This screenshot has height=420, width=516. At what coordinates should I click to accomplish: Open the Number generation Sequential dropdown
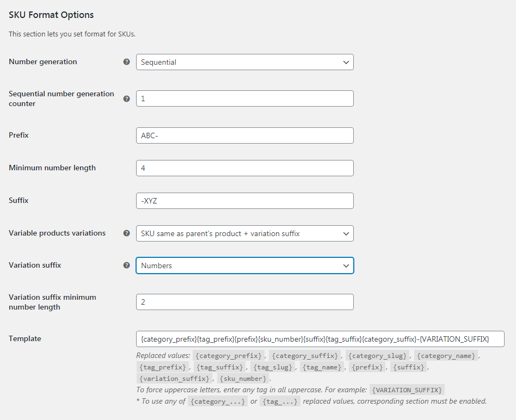245,62
